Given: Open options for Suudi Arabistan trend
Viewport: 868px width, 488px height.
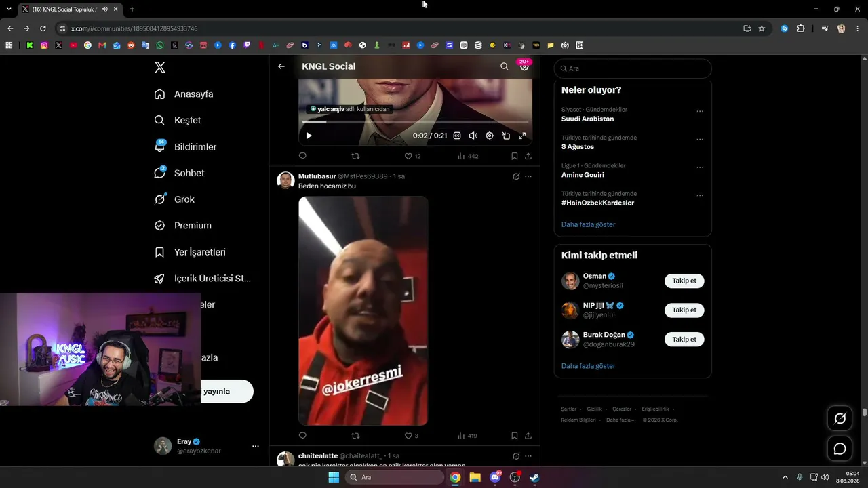Looking at the screenshot, I should click(700, 111).
